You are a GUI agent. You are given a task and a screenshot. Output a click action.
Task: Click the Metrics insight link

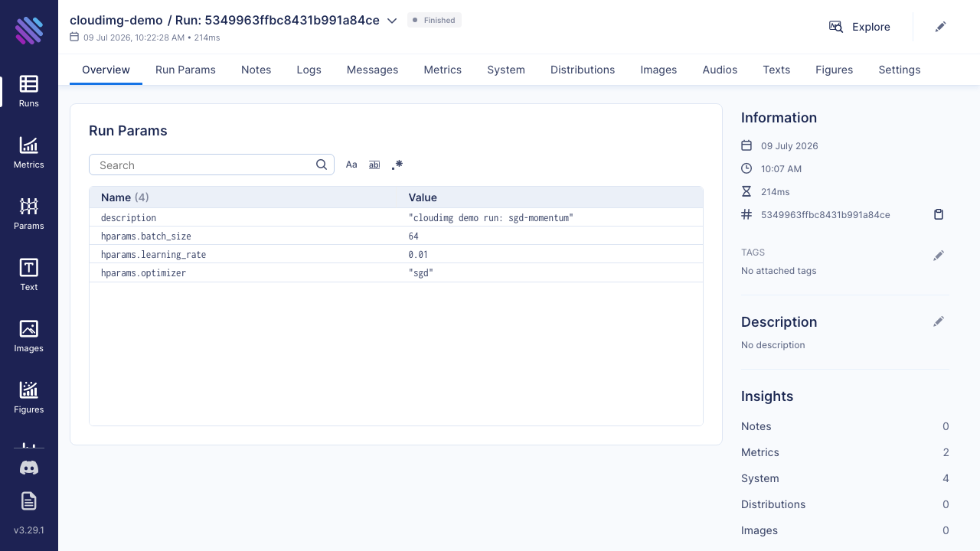(845, 452)
